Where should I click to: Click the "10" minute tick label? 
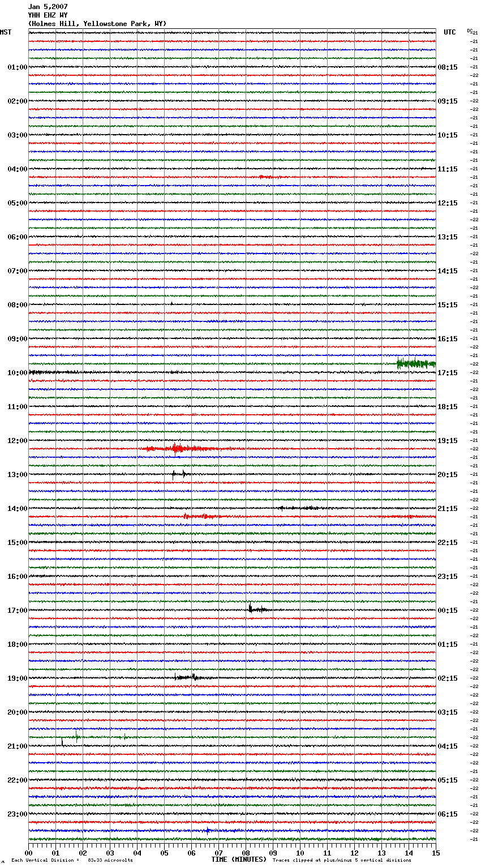tap(300, 853)
